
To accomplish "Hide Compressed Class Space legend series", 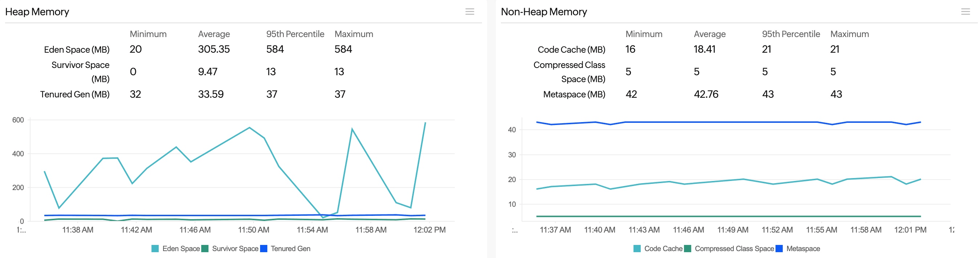I will click(734, 249).
